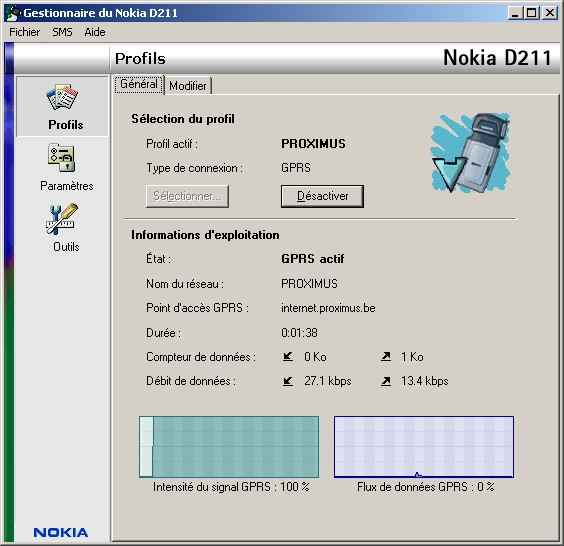Click the Désactiver button

pos(322,196)
